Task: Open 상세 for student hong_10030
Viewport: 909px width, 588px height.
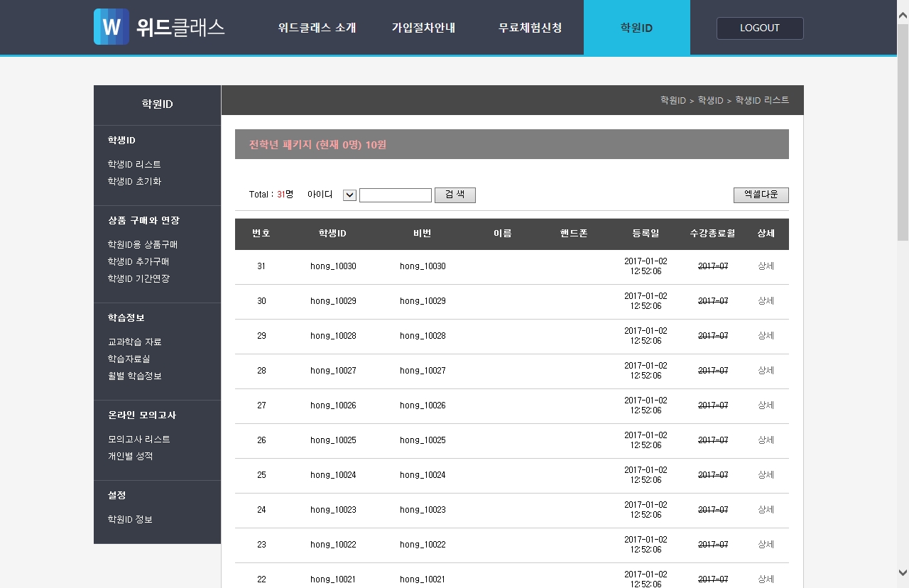Action: click(x=766, y=266)
